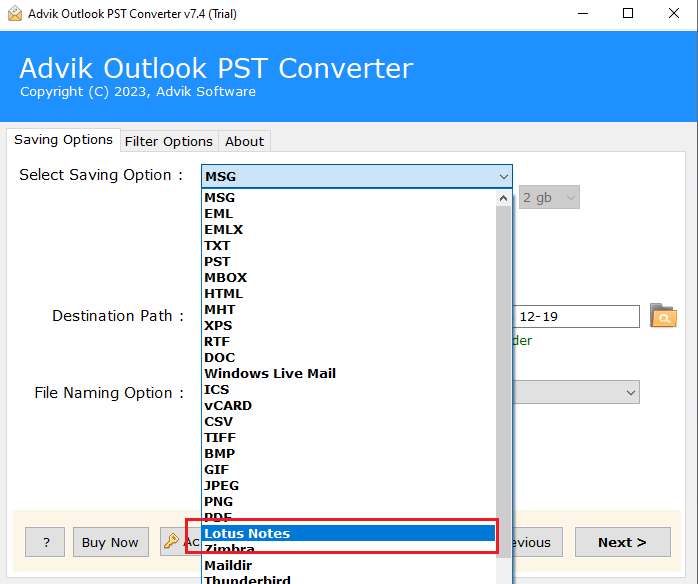This screenshot has width=698, height=584.
Task: Close the Advik converter window
Action: pos(674,13)
